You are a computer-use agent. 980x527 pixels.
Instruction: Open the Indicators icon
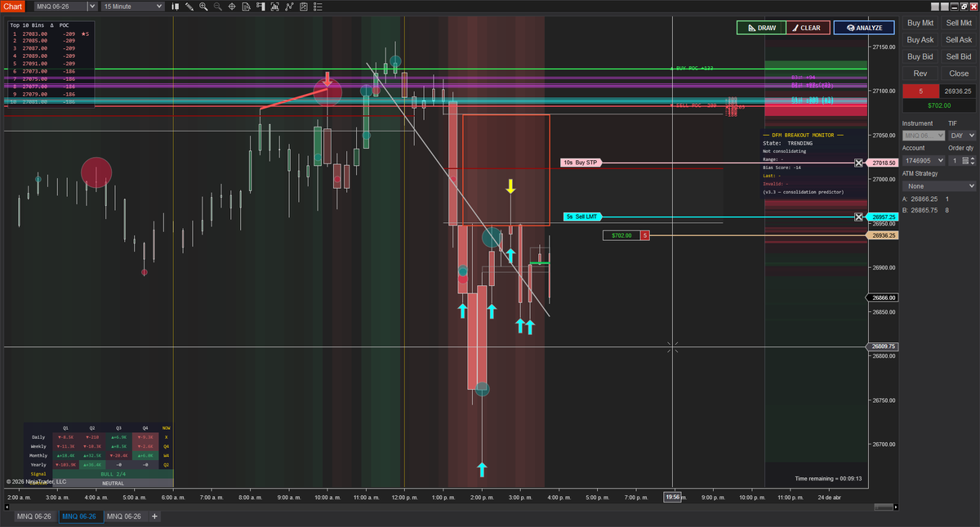point(289,7)
